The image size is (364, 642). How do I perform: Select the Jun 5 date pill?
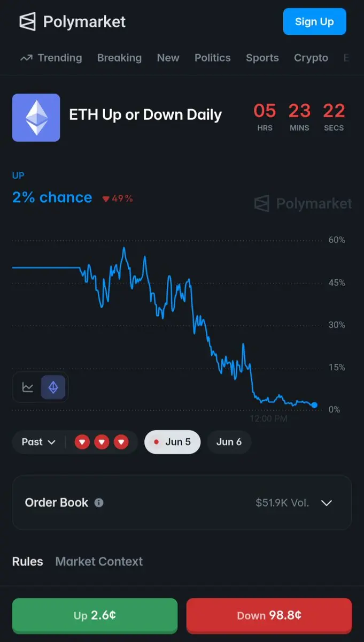[x=172, y=442]
